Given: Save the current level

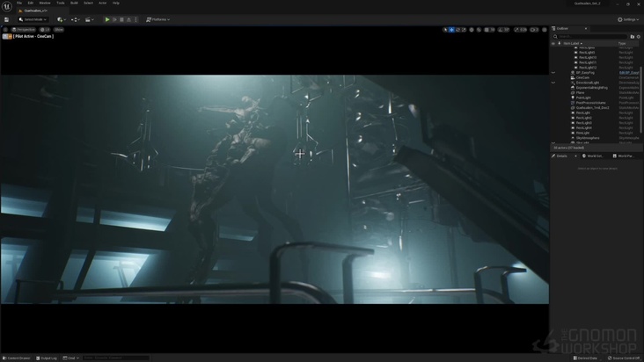Looking at the screenshot, I should click(6, 19).
